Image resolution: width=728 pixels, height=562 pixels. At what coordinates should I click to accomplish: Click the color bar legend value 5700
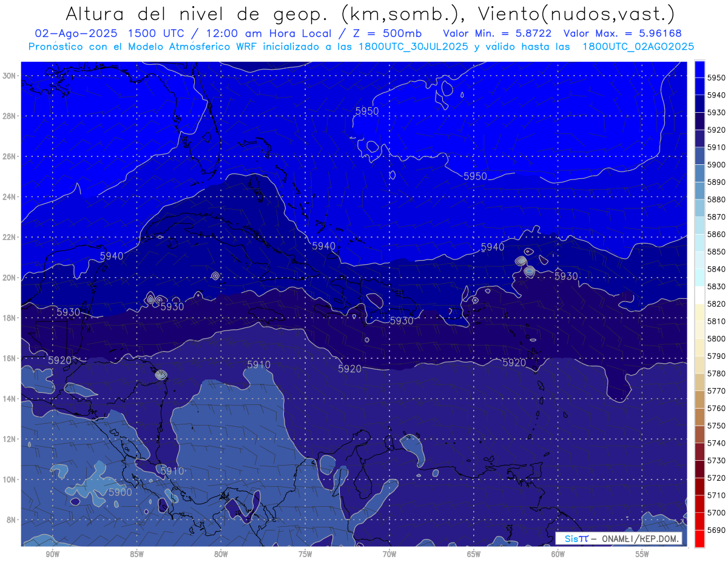pos(716,512)
